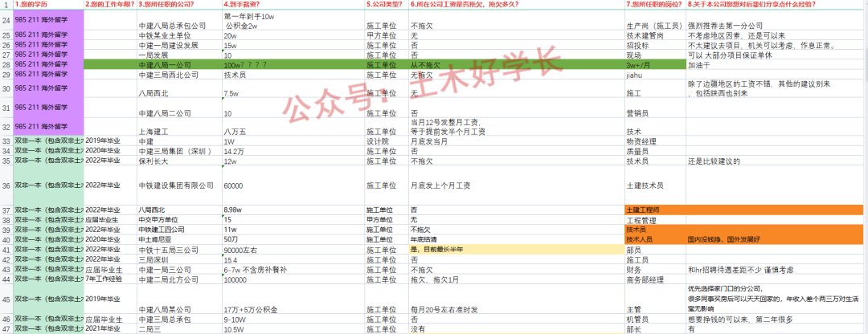The image size is (868, 334).
Task: Click cell '从不拖欠'
Action: [x=517, y=65]
